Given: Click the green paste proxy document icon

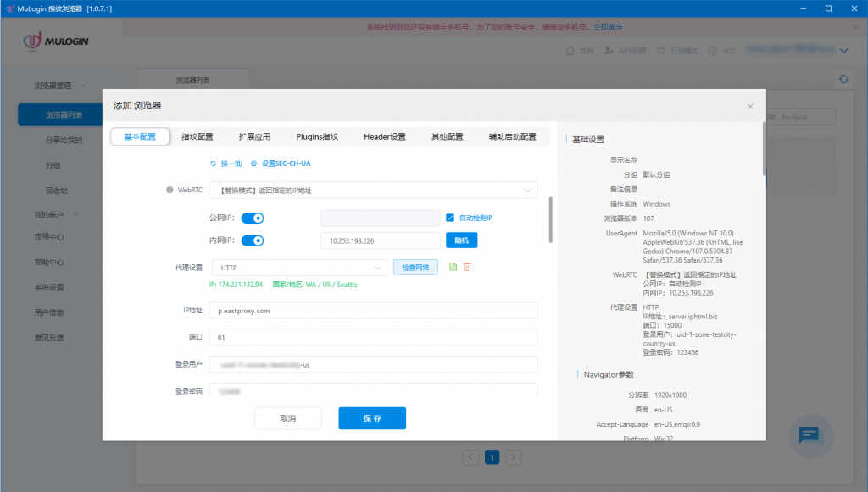Looking at the screenshot, I should (453, 268).
